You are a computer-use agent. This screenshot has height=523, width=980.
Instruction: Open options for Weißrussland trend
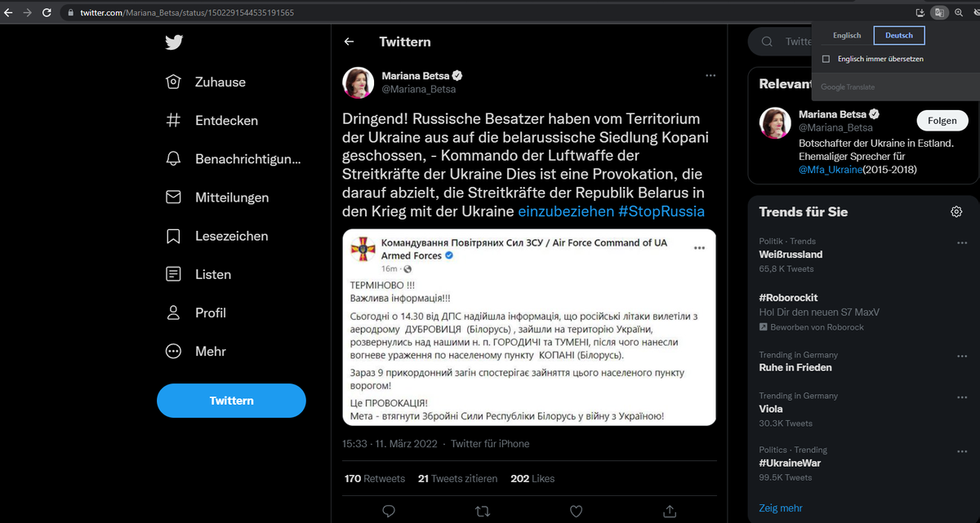pyautogui.click(x=961, y=242)
